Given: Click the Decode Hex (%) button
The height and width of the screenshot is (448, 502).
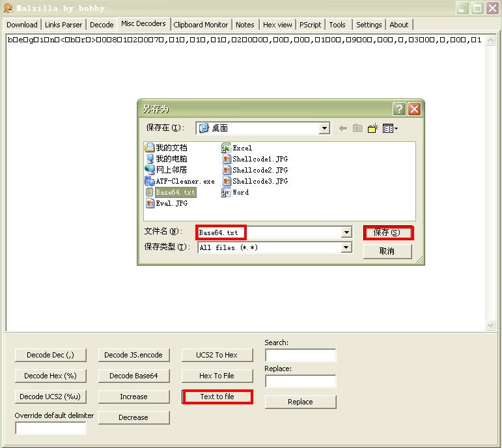Looking at the screenshot, I should (x=51, y=376).
